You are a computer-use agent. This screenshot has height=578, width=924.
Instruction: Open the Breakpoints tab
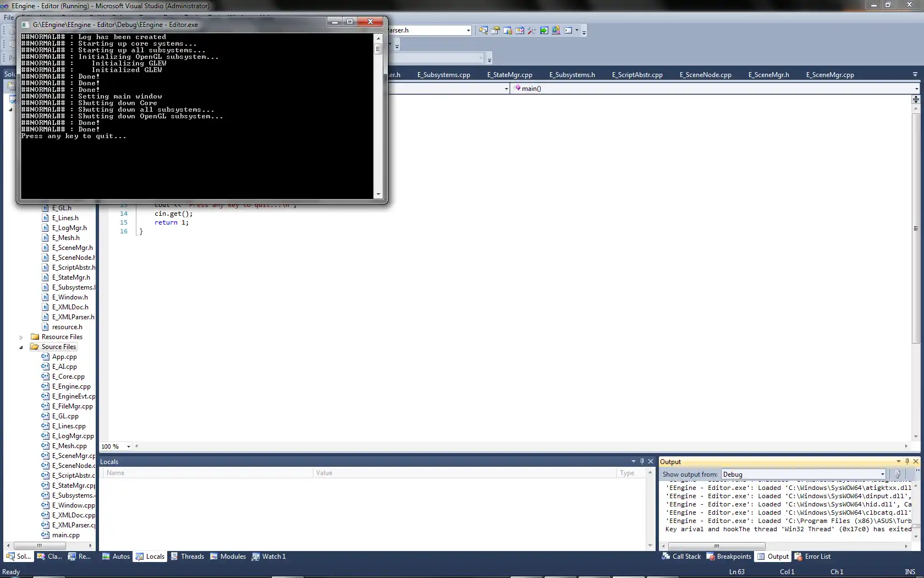(729, 557)
